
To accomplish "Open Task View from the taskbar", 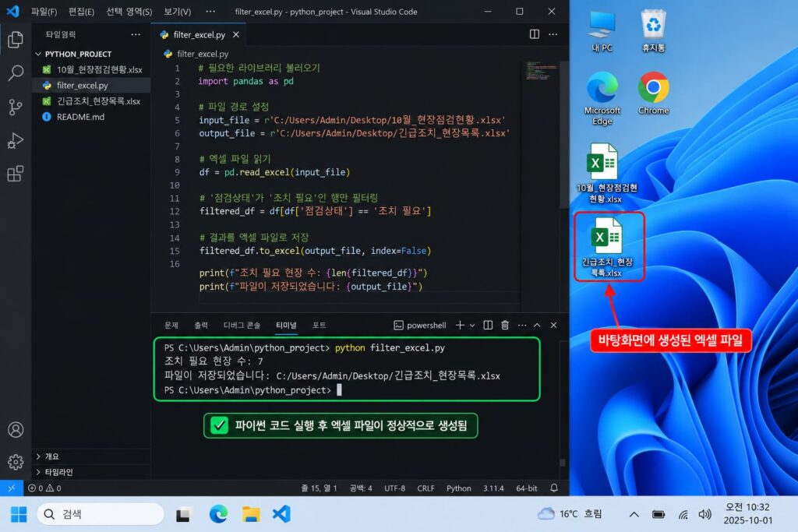I will 183,514.
